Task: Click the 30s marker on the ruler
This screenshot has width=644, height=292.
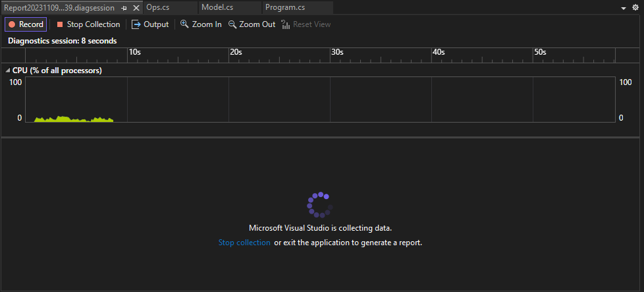Action: (337, 52)
